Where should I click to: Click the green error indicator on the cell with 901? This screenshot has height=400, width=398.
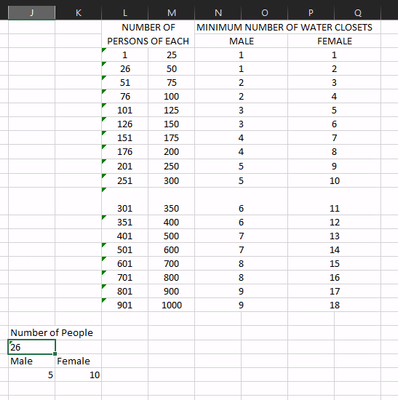[104, 300]
